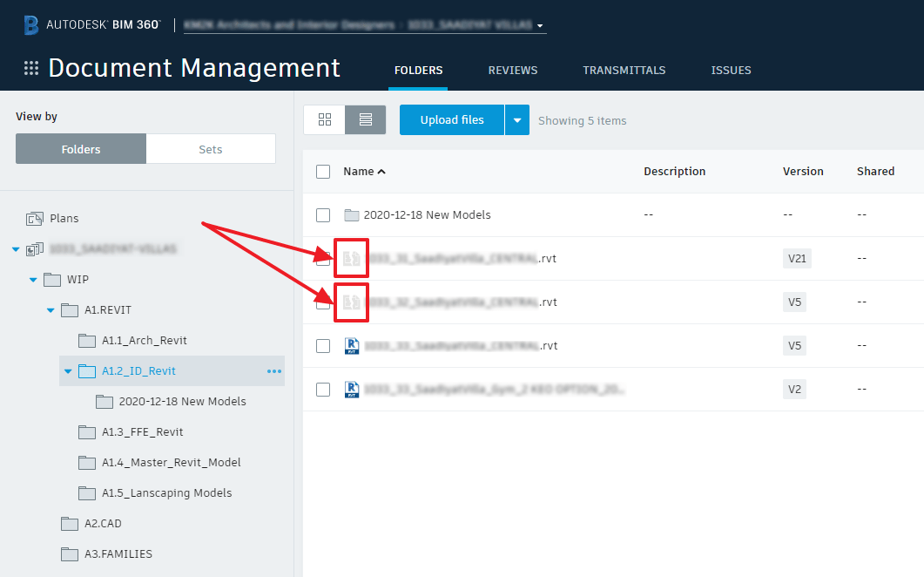Open more options for A1.2_ID_Revit folder
Screen dimensions: 924x577
pyautogui.click(x=274, y=371)
